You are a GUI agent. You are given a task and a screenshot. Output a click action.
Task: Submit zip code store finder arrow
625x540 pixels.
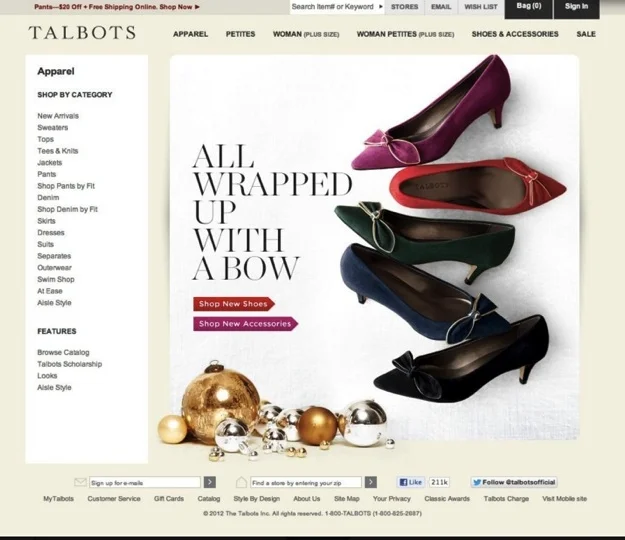371,482
